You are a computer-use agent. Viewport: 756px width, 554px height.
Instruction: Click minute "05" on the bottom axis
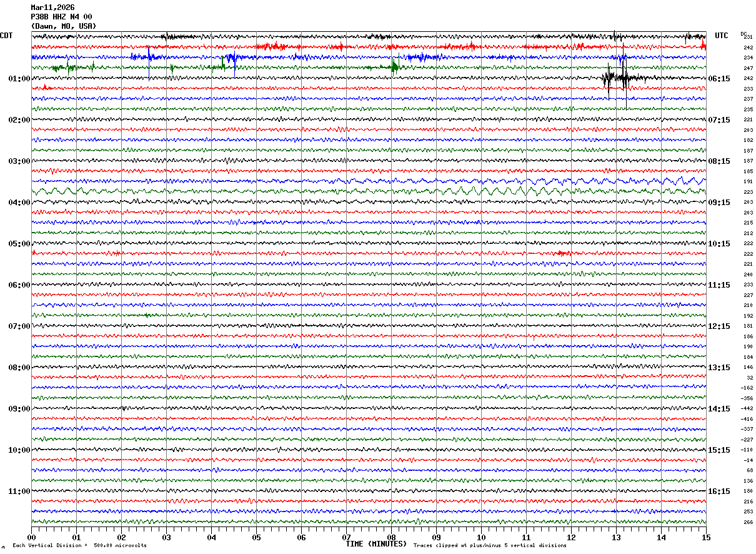pos(256,537)
